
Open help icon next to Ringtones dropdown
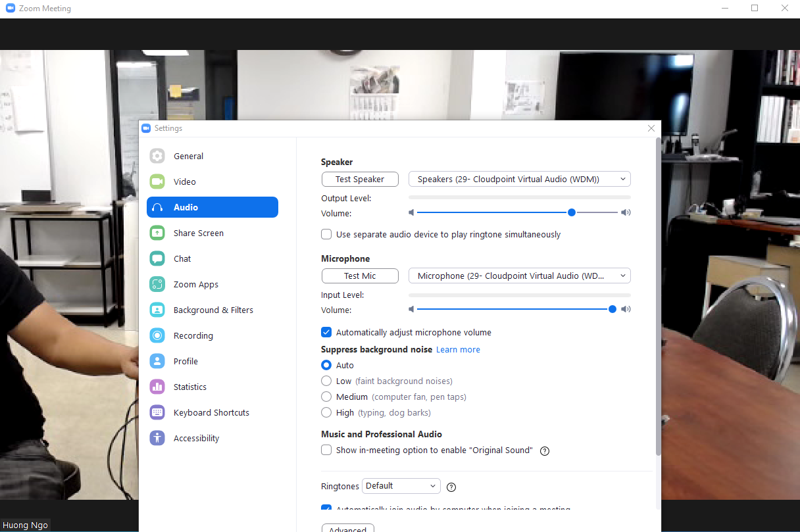451,487
